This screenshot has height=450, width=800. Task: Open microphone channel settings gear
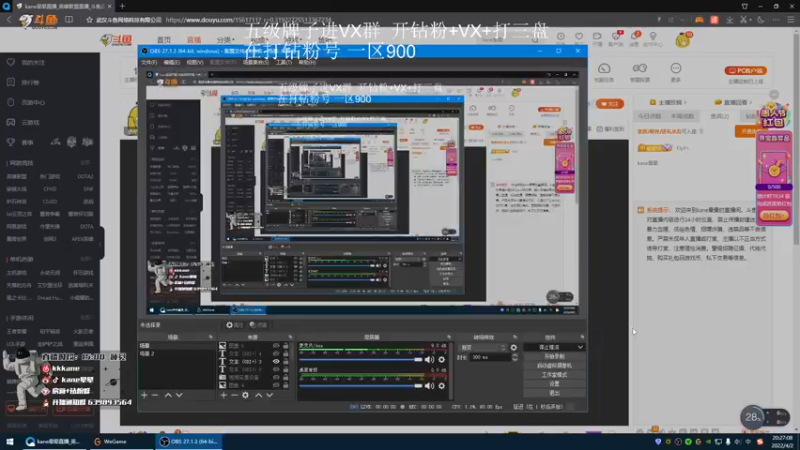click(x=442, y=360)
